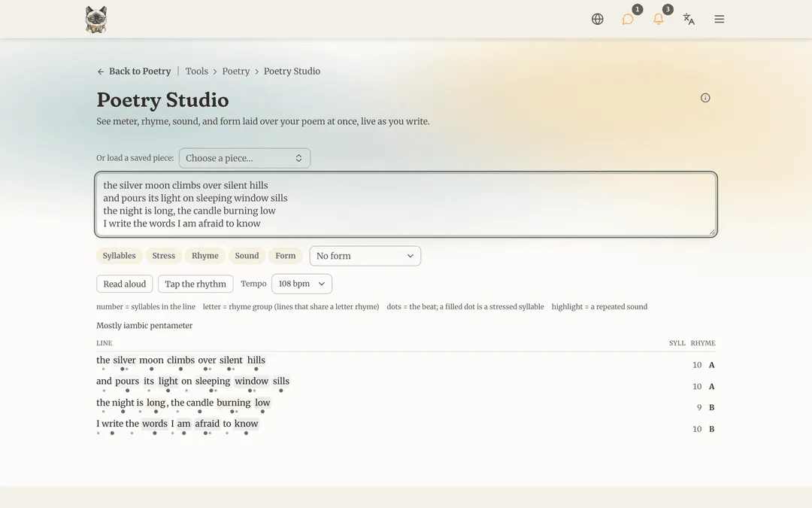Screen dimensions: 812x508
Task: Go Back to Poetry link
Action: tap(140, 71)
